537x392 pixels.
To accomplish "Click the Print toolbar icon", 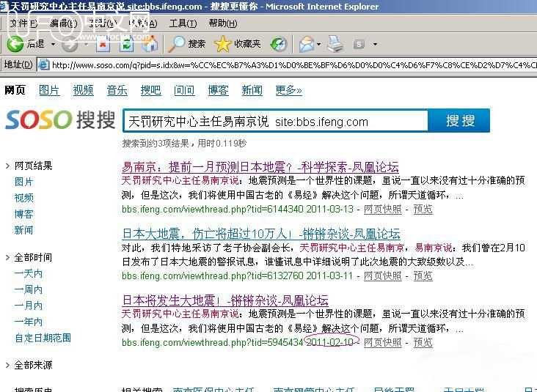I will (x=335, y=44).
